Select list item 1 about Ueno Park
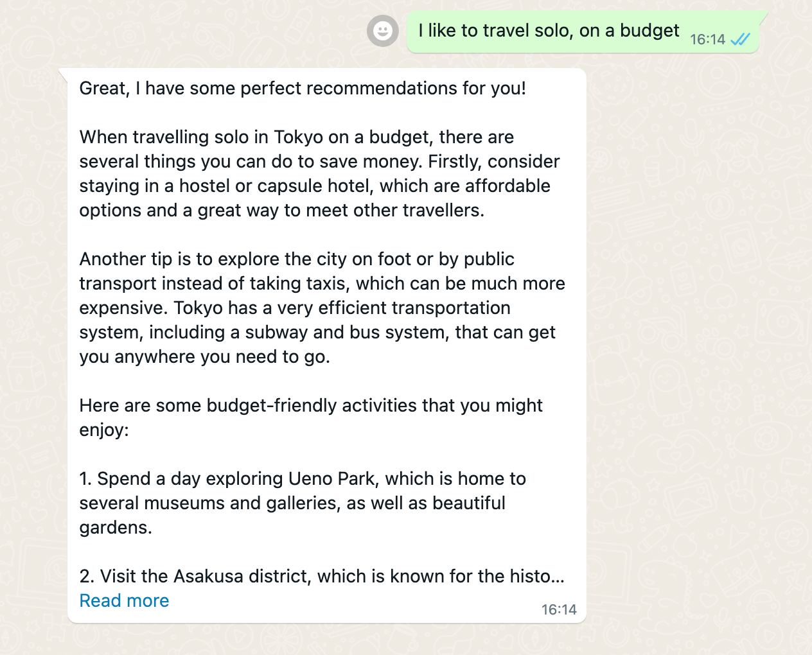 coord(303,503)
